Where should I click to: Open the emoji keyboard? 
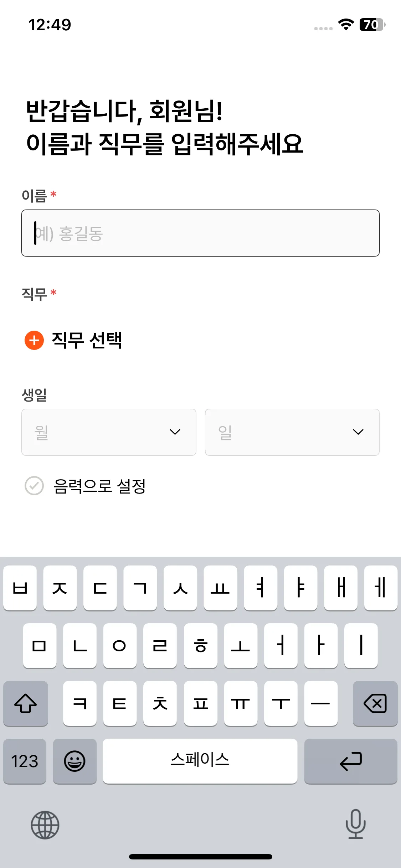74,761
